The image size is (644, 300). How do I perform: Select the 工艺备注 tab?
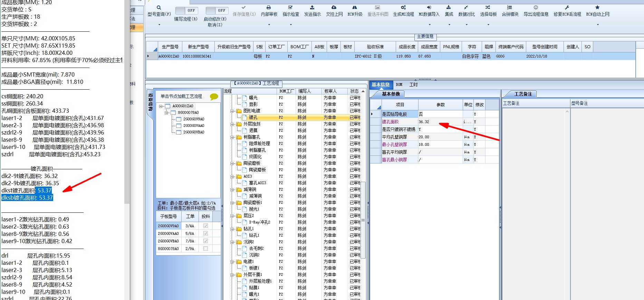523,94
